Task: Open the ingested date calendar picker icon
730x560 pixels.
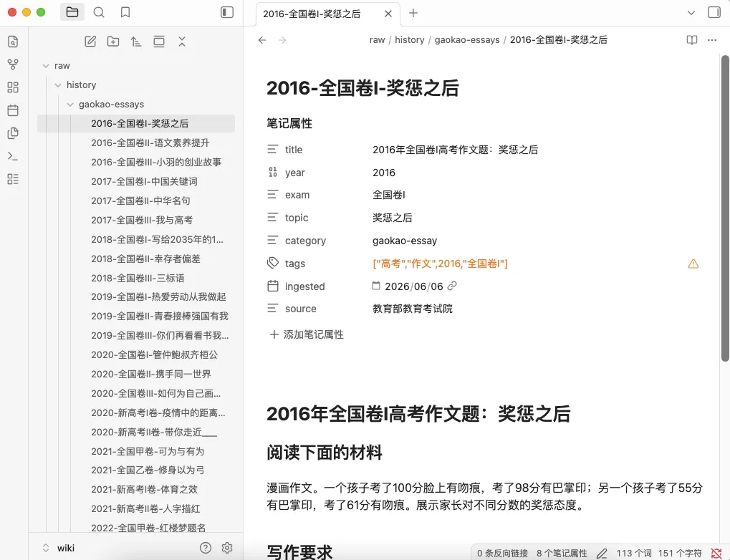Action: (x=375, y=286)
